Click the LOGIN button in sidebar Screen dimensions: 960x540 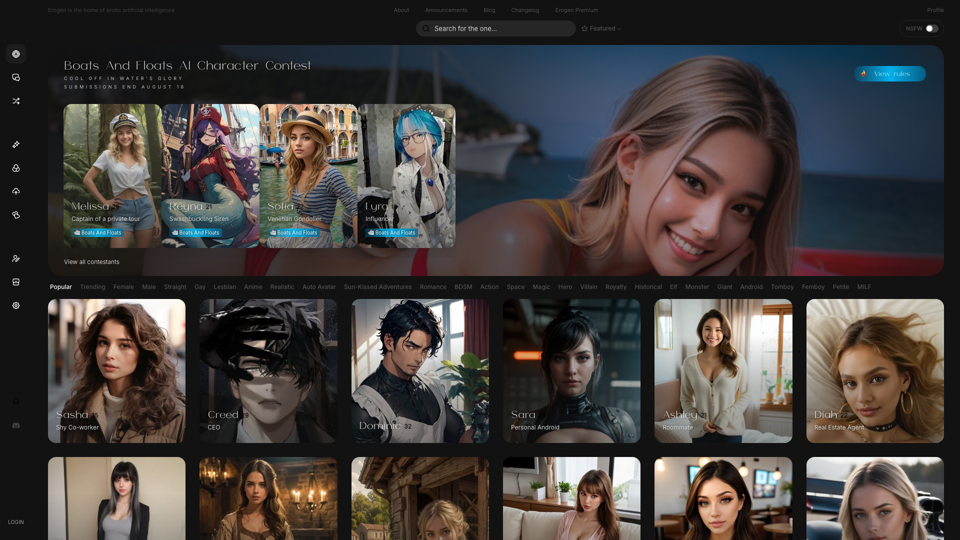pyautogui.click(x=16, y=522)
